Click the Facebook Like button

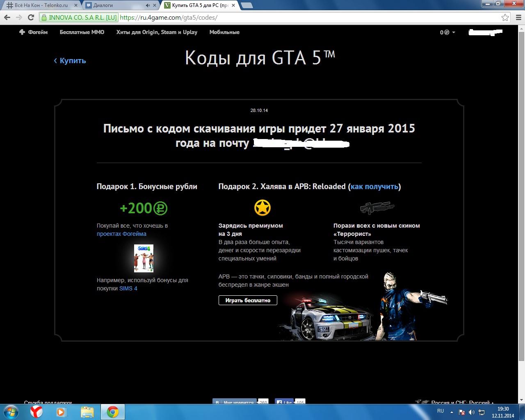284,402
